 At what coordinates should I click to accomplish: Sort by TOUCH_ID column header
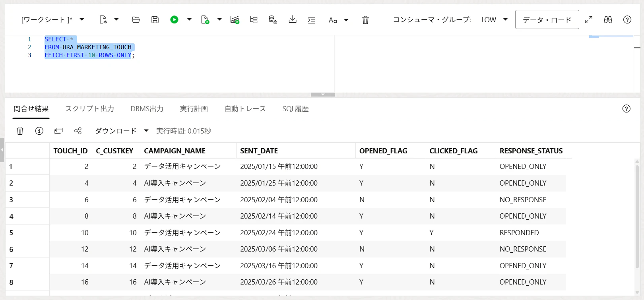pos(70,151)
